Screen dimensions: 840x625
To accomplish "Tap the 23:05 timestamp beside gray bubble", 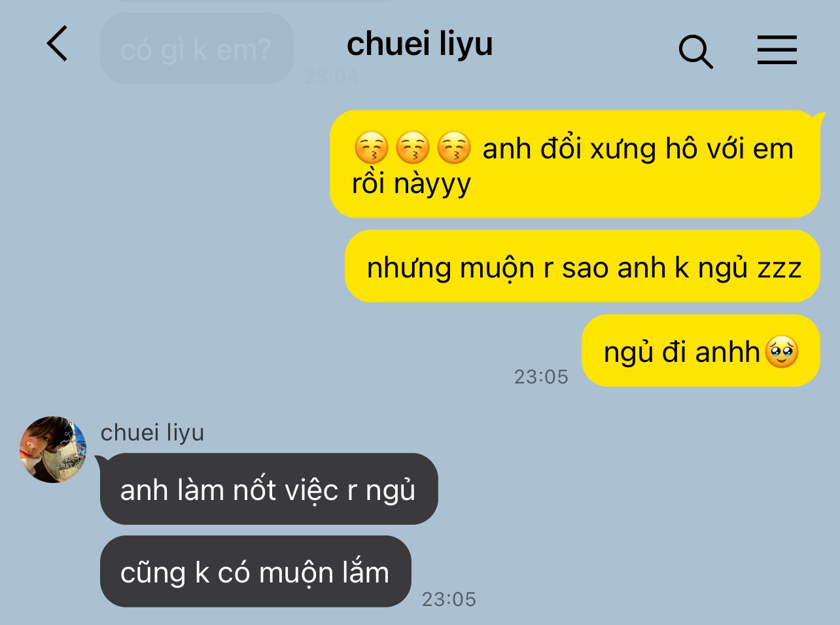I will [x=449, y=599].
